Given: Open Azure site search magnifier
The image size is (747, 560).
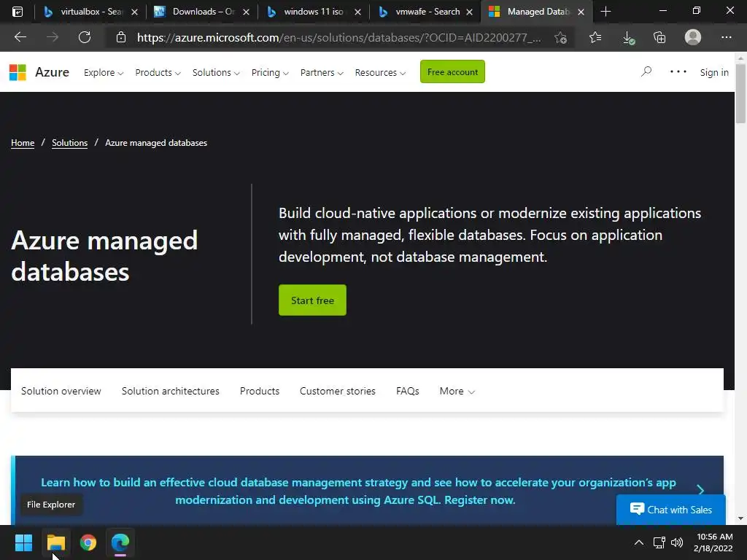Looking at the screenshot, I should (646, 72).
